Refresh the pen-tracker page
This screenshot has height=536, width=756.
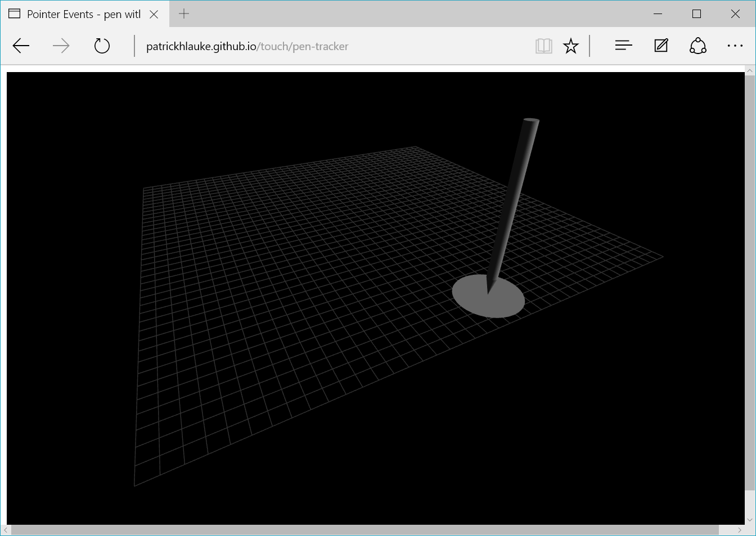(x=102, y=46)
